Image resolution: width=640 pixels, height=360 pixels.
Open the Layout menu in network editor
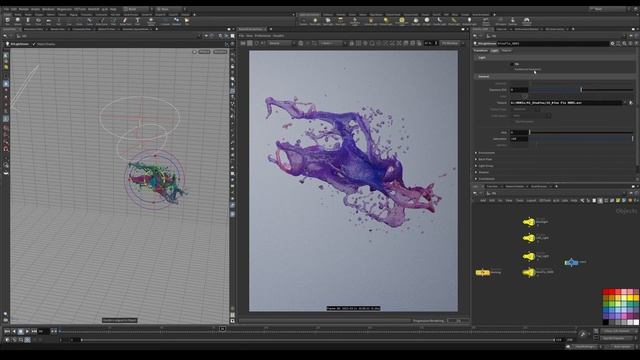(531, 200)
